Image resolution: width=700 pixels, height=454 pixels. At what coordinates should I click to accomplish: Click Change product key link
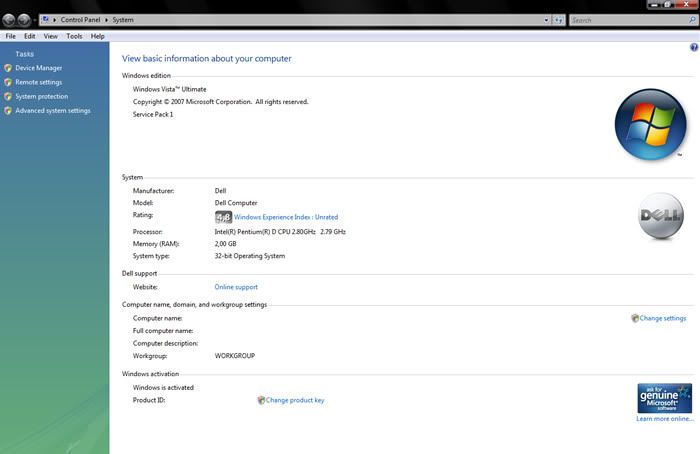coord(295,400)
